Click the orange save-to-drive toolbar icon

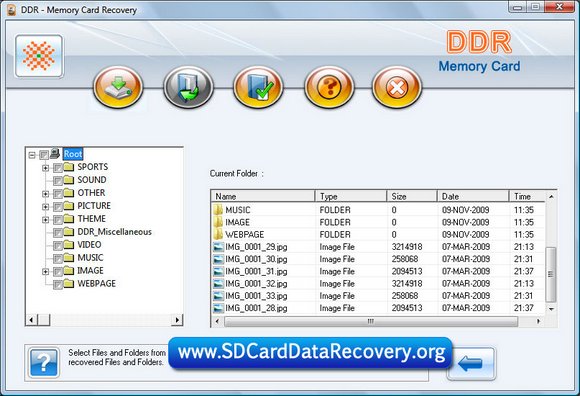118,87
